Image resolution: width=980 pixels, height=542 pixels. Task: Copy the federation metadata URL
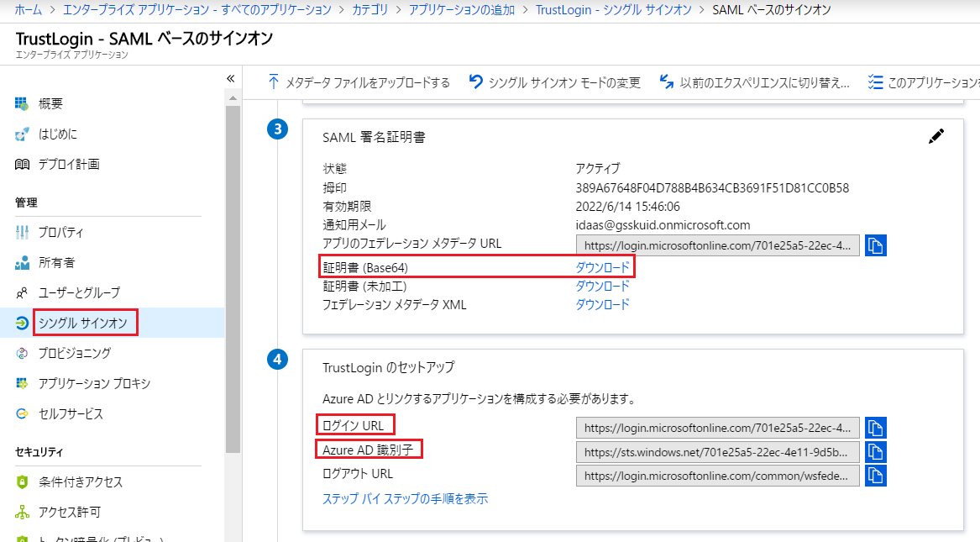click(x=876, y=245)
